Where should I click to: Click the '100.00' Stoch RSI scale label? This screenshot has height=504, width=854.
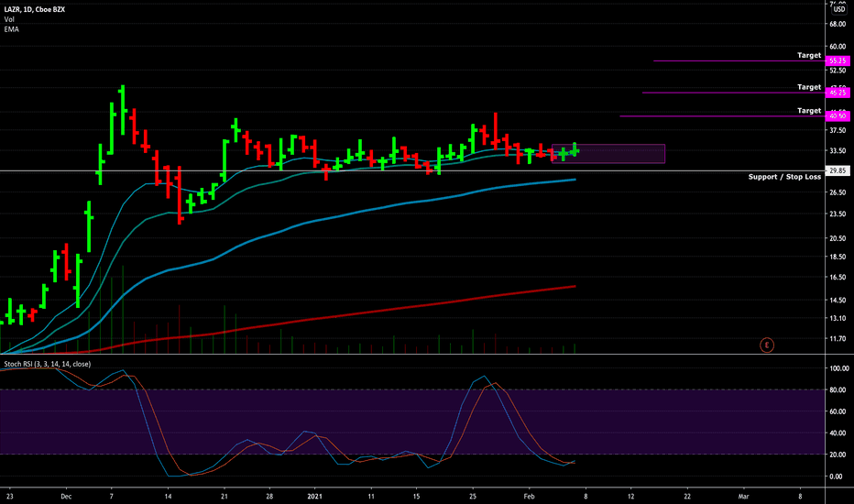tap(839, 369)
